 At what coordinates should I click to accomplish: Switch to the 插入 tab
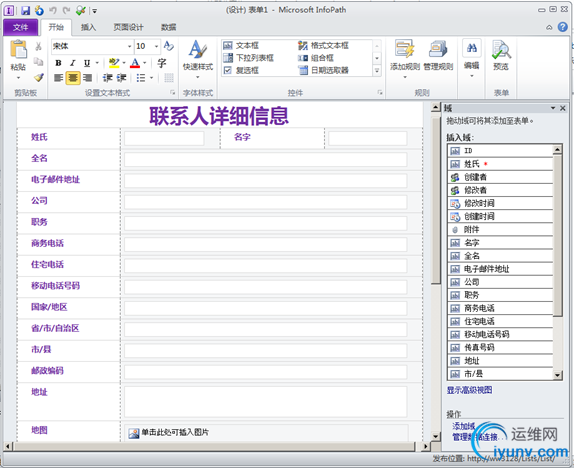click(x=88, y=27)
